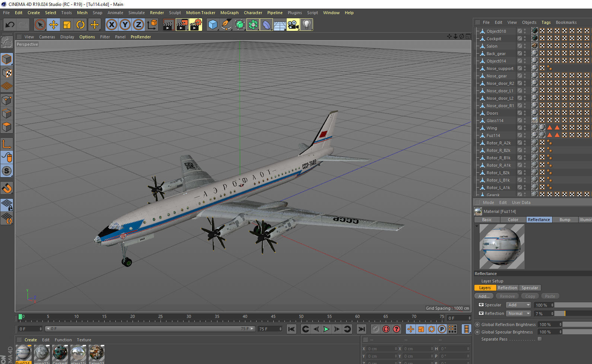Select the Reflection layer tab
Viewport: 592px width, 364px height.
tap(507, 288)
